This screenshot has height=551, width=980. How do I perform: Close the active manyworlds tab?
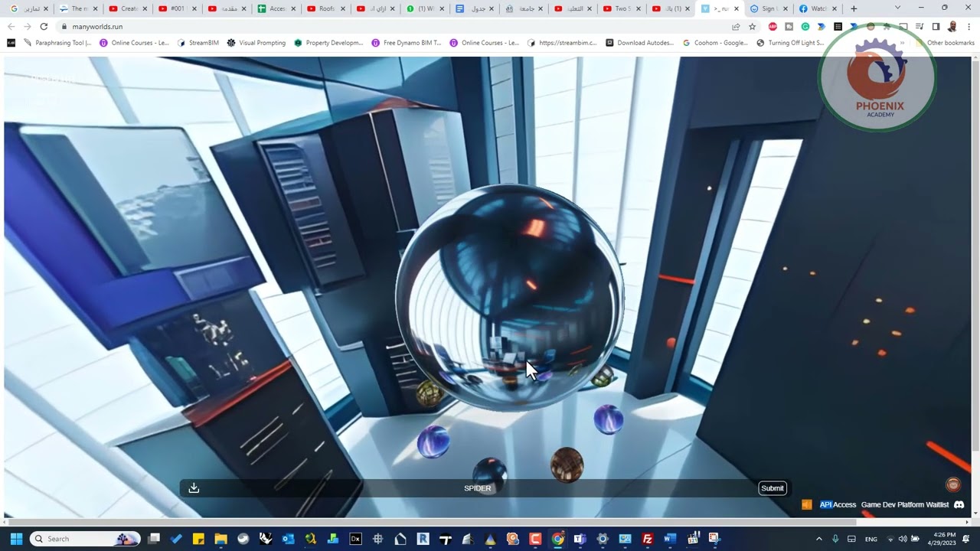click(x=737, y=8)
